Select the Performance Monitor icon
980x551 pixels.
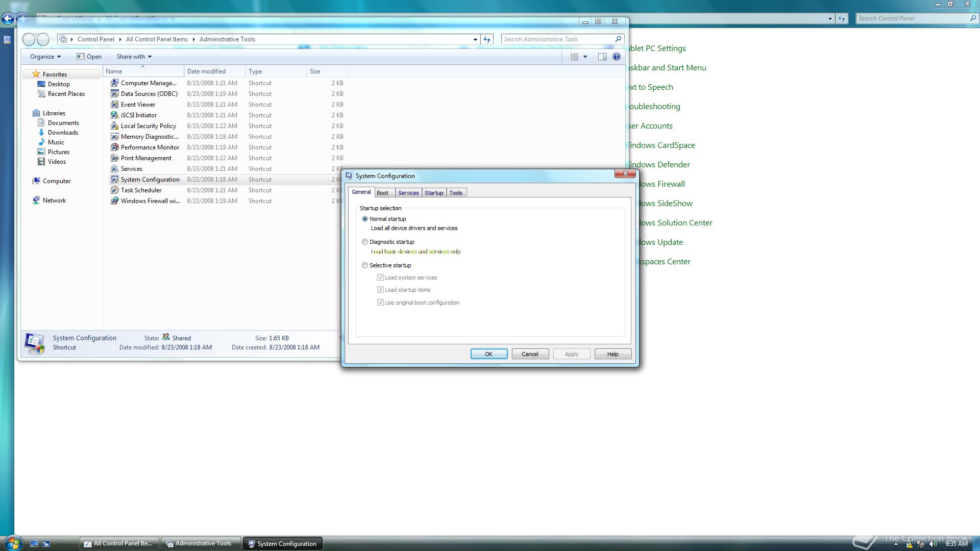pos(115,147)
